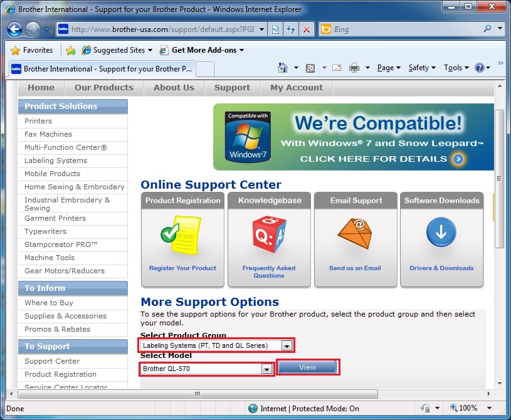Viewport: 511px width, 420px height.
Task: Open the Select Product Group dropdown
Action: point(286,345)
